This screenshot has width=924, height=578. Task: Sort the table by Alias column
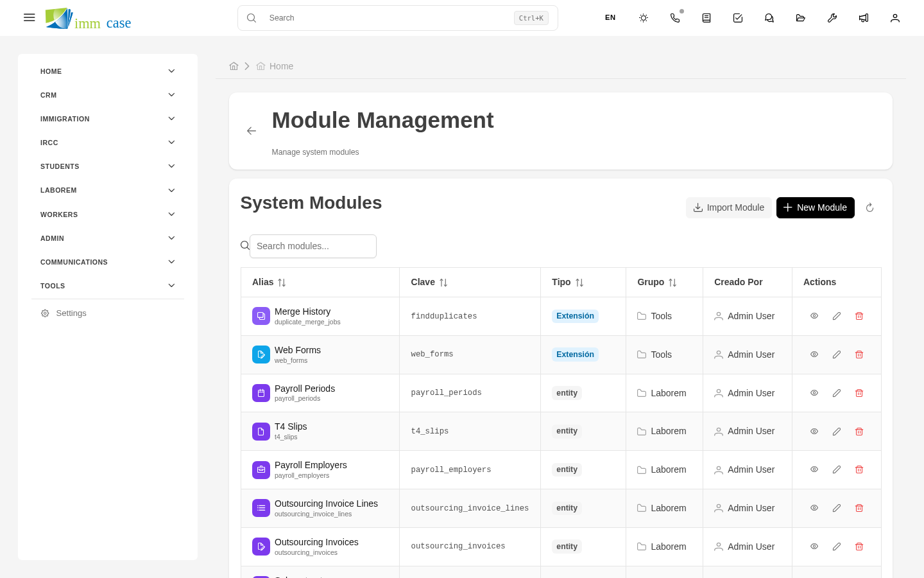282,283
